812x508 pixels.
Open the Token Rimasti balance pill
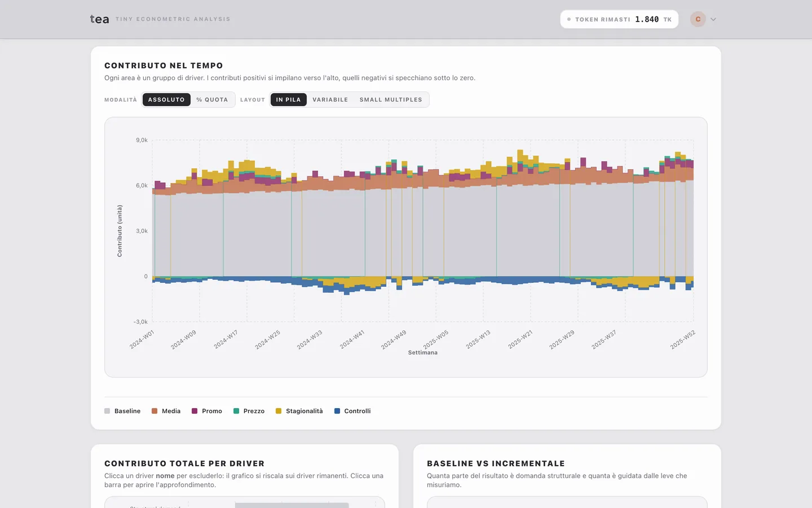click(619, 19)
